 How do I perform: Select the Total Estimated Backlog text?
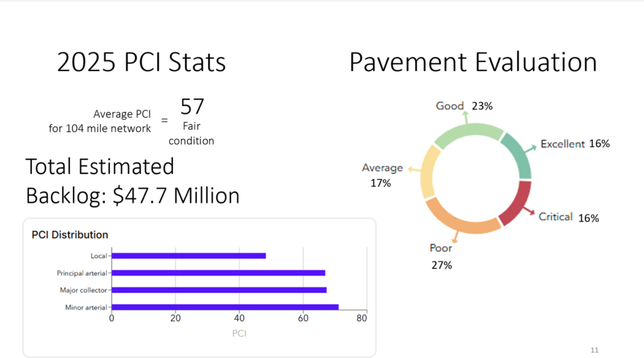click(x=132, y=182)
